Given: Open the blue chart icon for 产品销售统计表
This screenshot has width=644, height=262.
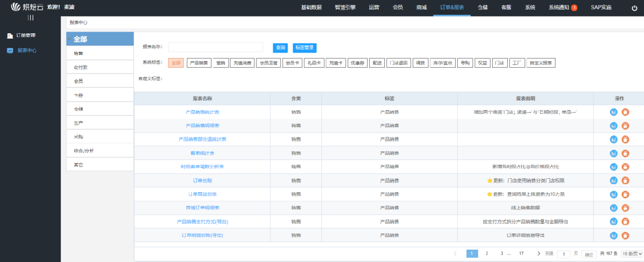Looking at the screenshot, I should (614, 112).
